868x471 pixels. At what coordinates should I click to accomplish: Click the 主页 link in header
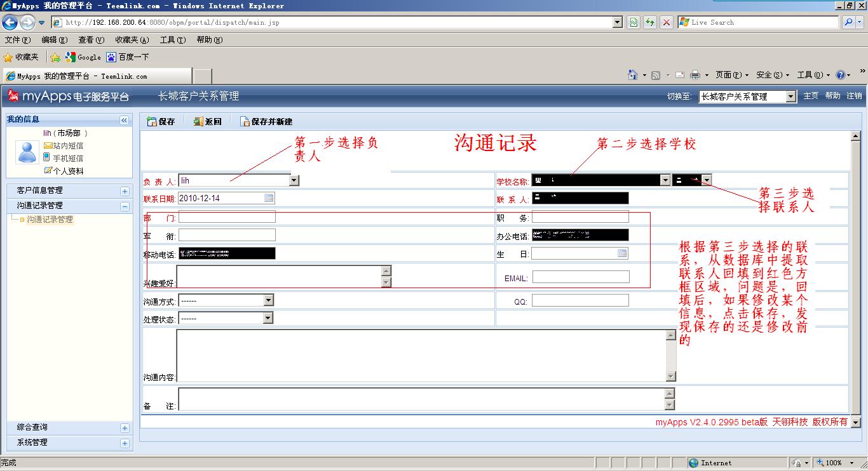pyautogui.click(x=811, y=96)
